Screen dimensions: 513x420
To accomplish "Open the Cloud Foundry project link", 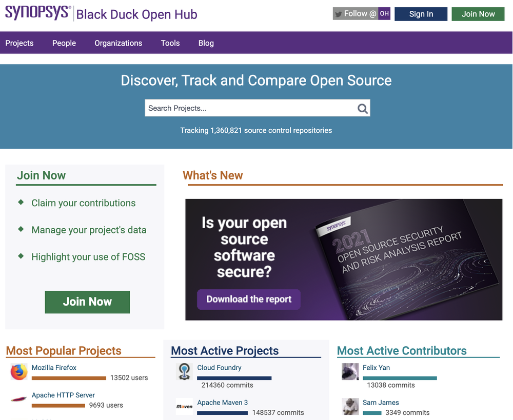I will (x=219, y=368).
